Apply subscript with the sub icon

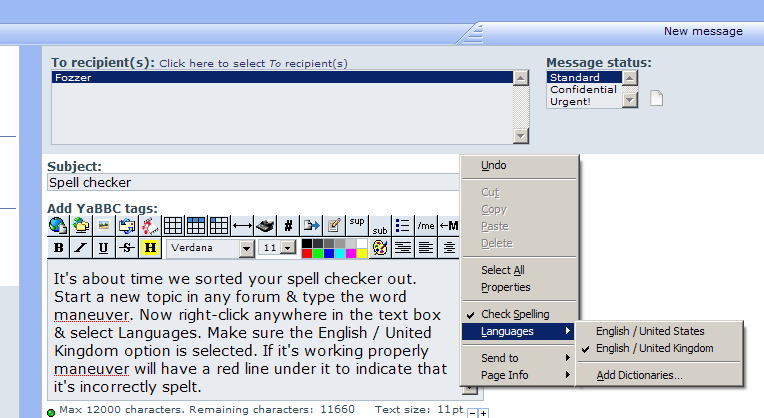click(380, 226)
